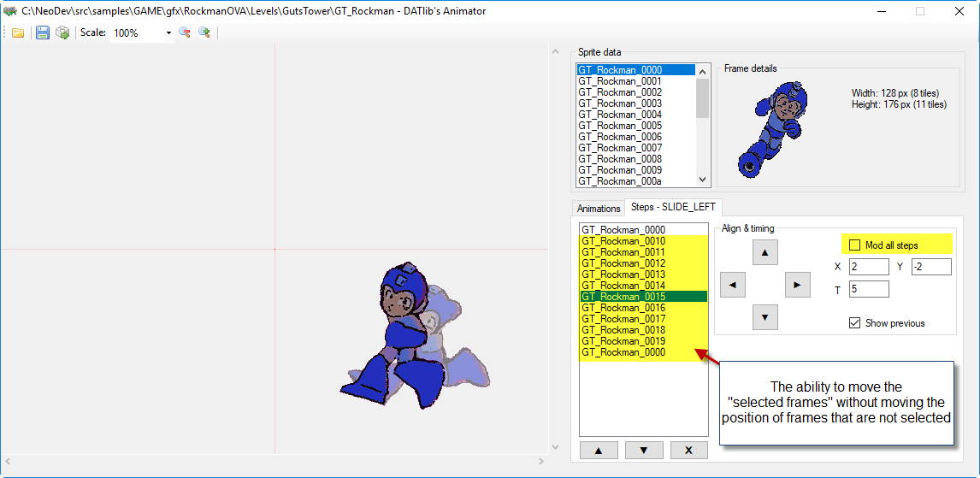Click the zoom in magnifier icon
This screenshot has width=980, height=478.
click(x=204, y=32)
